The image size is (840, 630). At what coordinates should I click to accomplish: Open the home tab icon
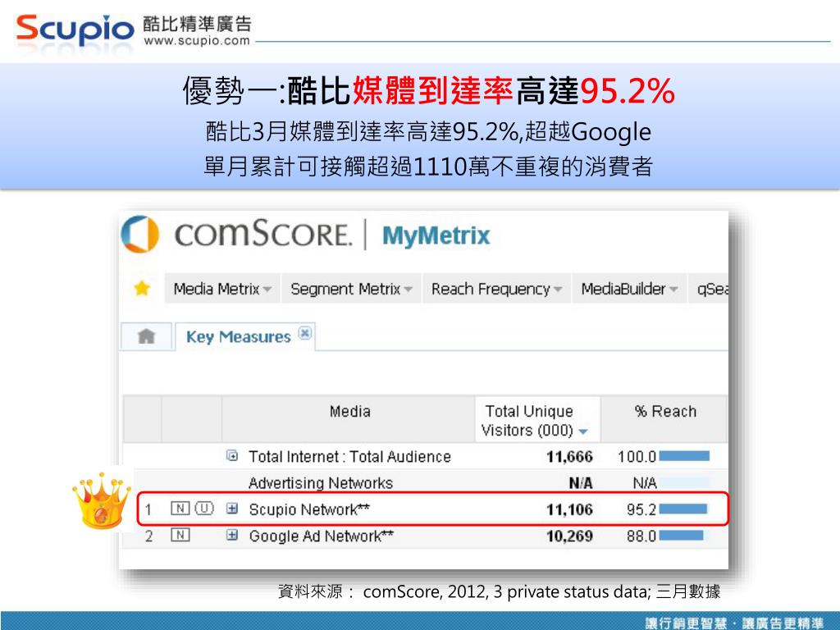146,336
